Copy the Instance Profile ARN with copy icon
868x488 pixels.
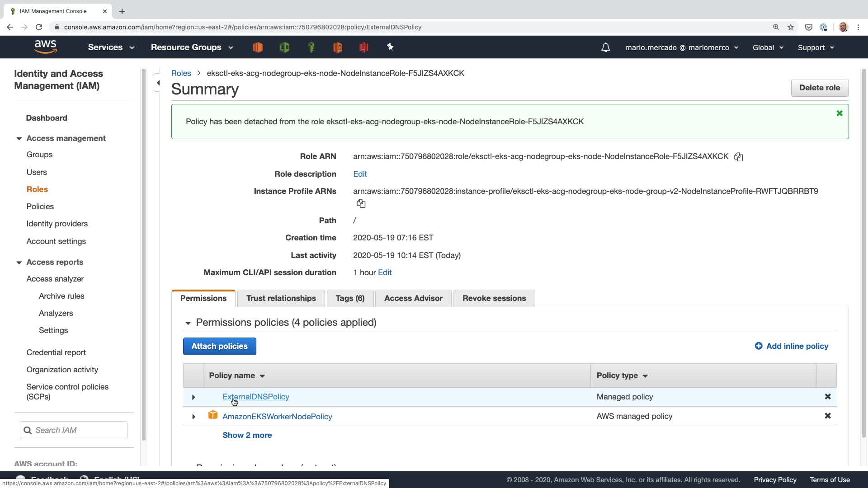[x=361, y=204]
